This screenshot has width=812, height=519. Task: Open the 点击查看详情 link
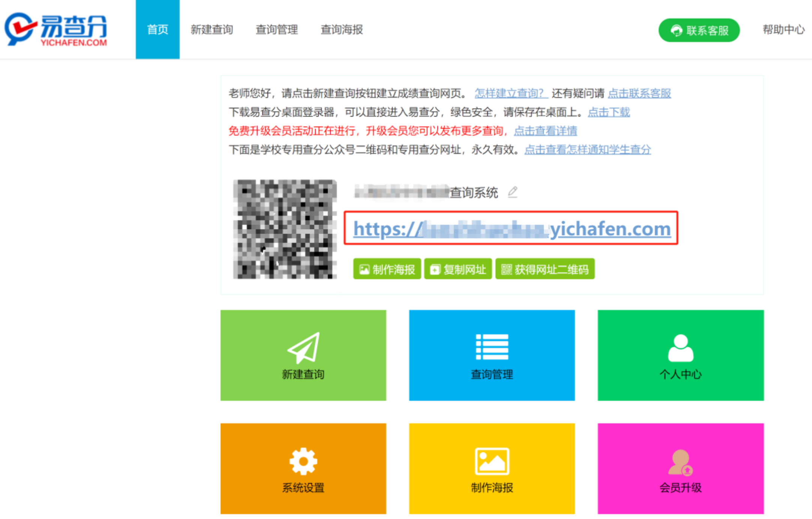546,131
